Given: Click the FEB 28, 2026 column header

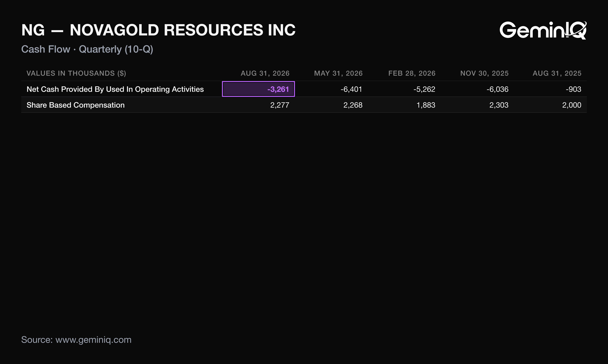Looking at the screenshot, I should (x=412, y=73).
